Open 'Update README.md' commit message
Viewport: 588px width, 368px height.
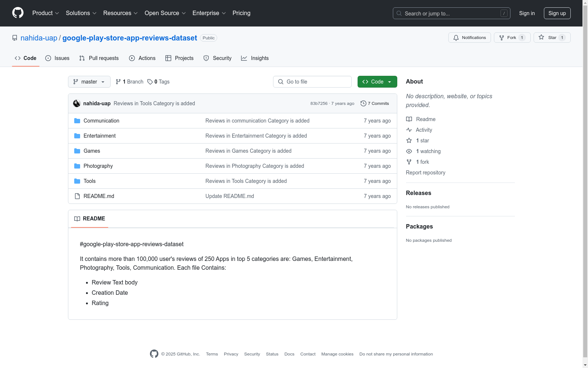[230, 196]
